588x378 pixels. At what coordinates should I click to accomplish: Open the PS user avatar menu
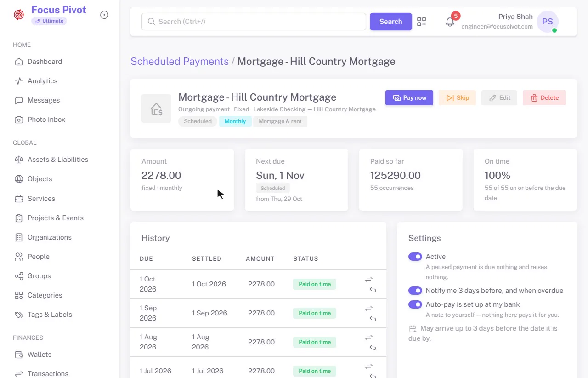[548, 22]
